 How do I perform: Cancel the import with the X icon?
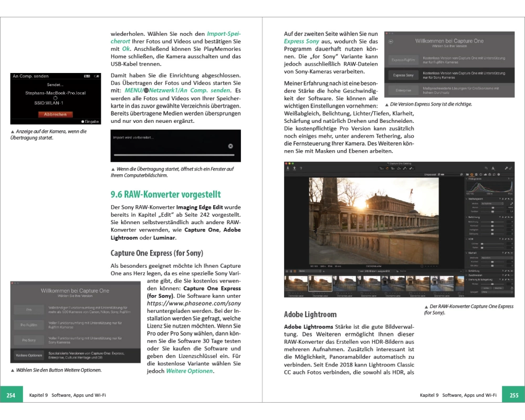pos(230,146)
